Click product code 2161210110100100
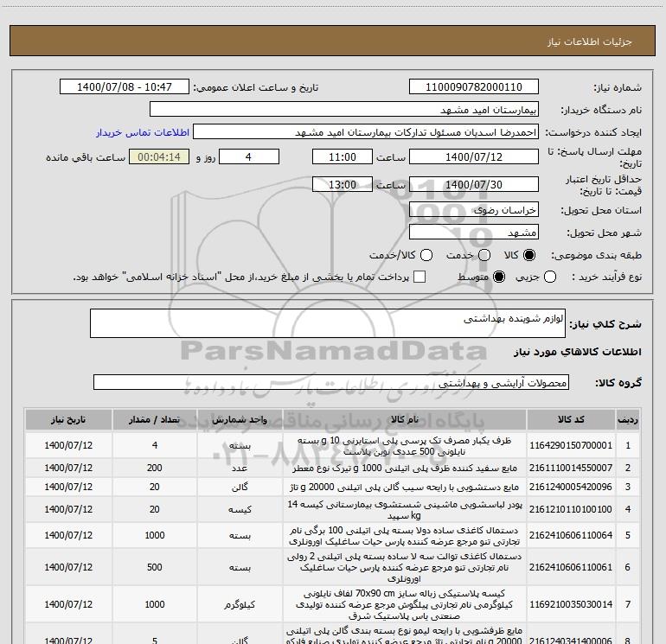Image resolution: width=666 pixels, height=644 pixels. click(x=571, y=509)
